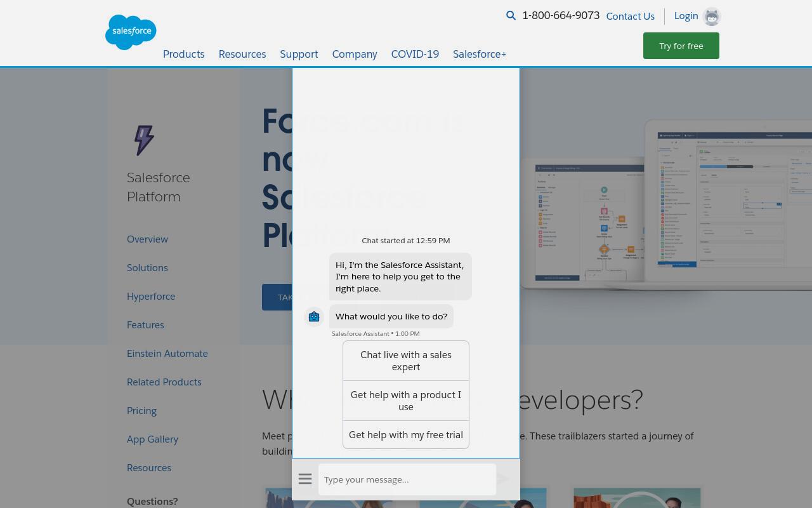812x508 pixels.
Task: Go to the COVID-19 nav item
Action: click(x=415, y=54)
